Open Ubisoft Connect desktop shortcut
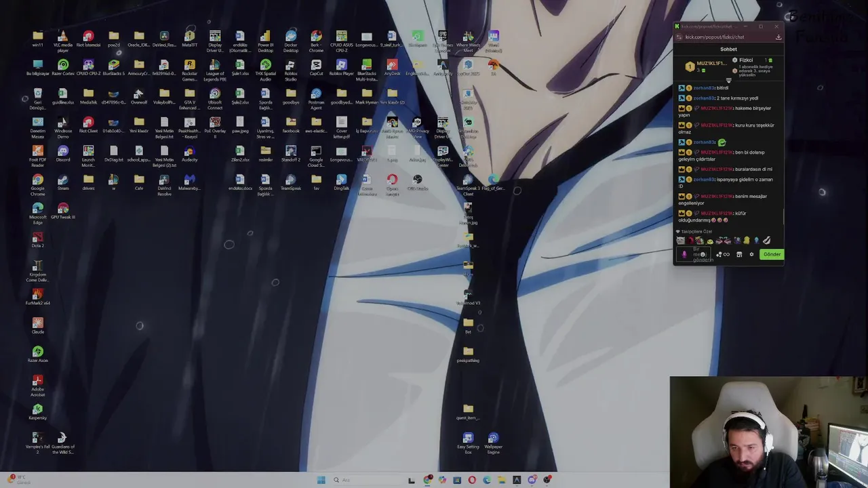The height and width of the screenshot is (488, 868). point(215,98)
